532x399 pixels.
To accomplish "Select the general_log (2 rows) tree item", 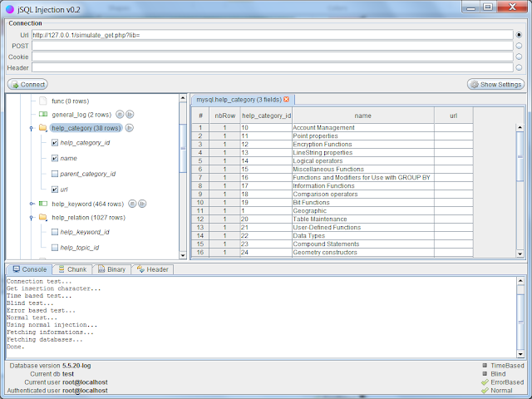I will coord(81,115).
